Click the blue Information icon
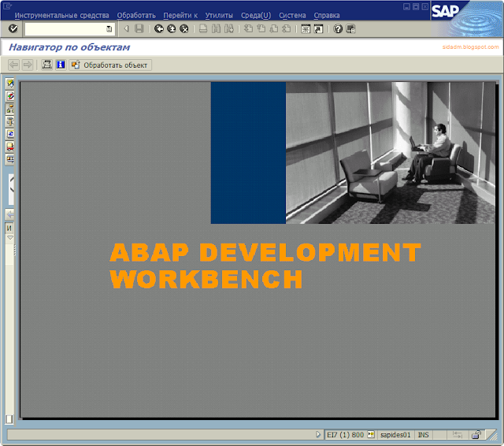 (x=61, y=65)
